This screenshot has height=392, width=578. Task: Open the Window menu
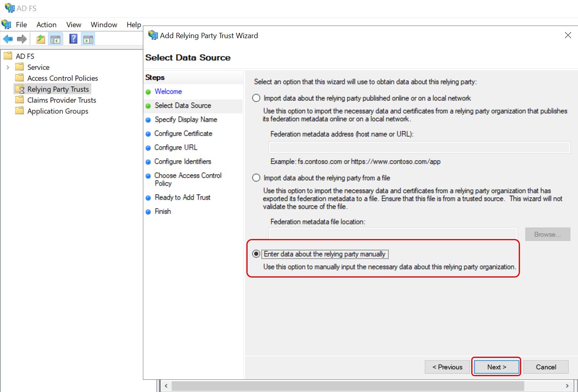(x=104, y=25)
